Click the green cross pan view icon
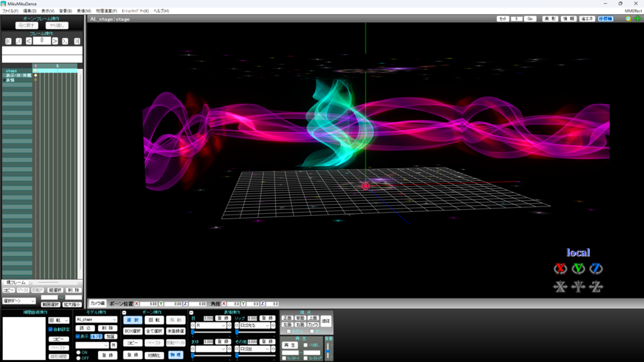The height and width of the screenshot is (362, 644). point(637,19)
